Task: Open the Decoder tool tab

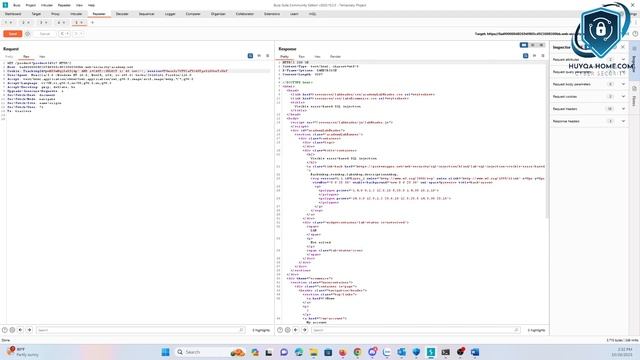Action: pyautogui.click(x=122, y=14)
